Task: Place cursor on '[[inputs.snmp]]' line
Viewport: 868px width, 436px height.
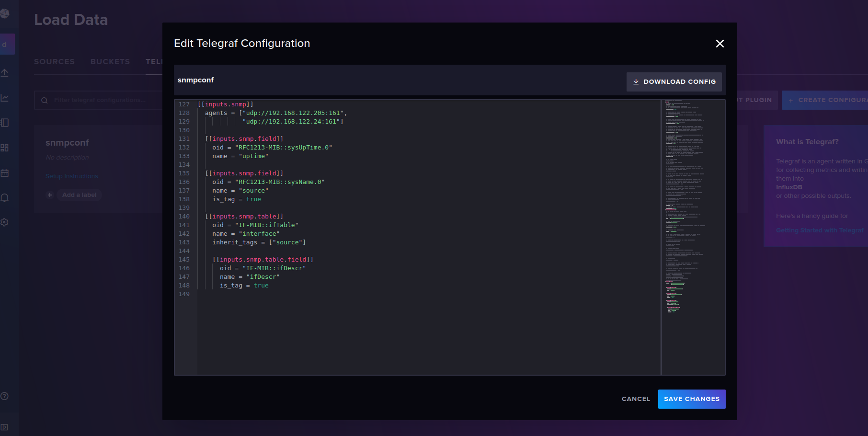Action: point(226,104)
